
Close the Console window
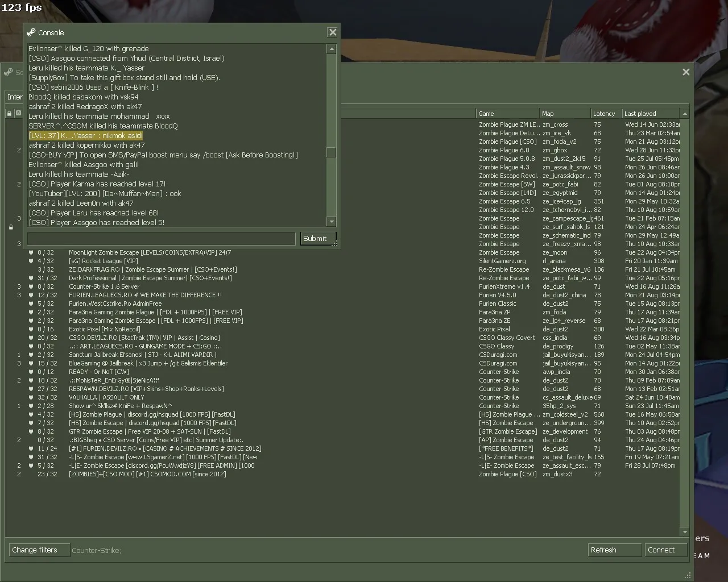(x=333, y=32)
